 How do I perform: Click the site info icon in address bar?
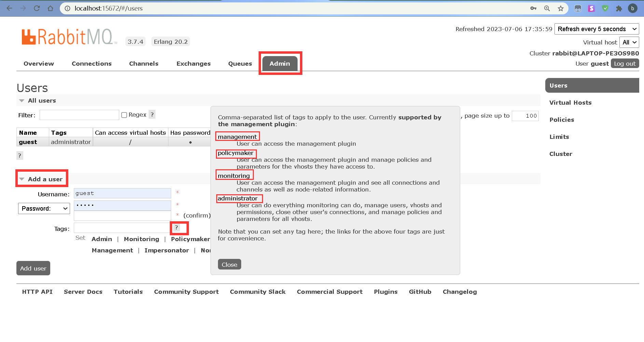(x=68, y=8)
